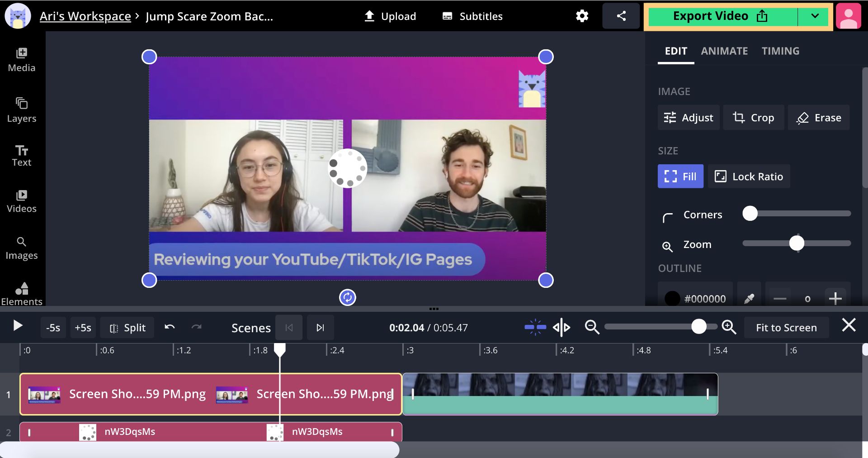The image size is (868, 458).
Task: Click the Crop button
Action: click(x=753, y=118)
